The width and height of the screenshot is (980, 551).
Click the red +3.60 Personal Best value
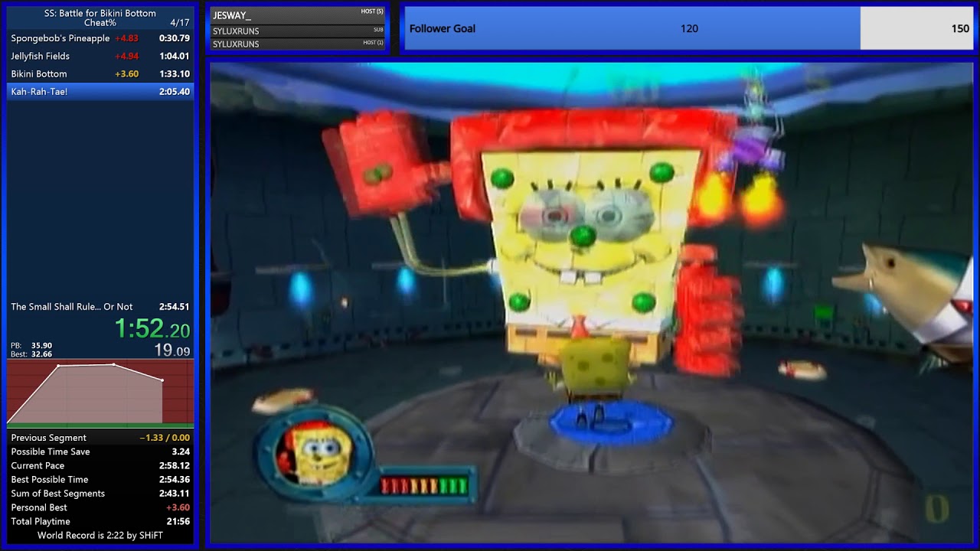click(178, 507)
